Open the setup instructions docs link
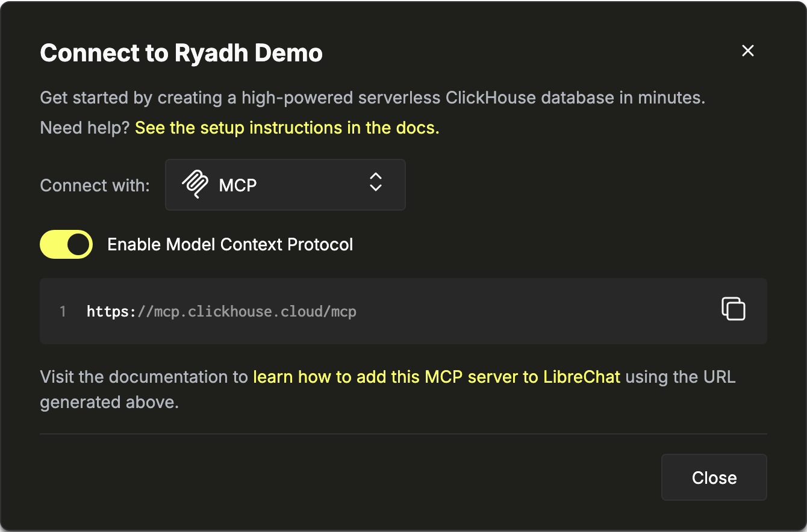 [287, 128]
